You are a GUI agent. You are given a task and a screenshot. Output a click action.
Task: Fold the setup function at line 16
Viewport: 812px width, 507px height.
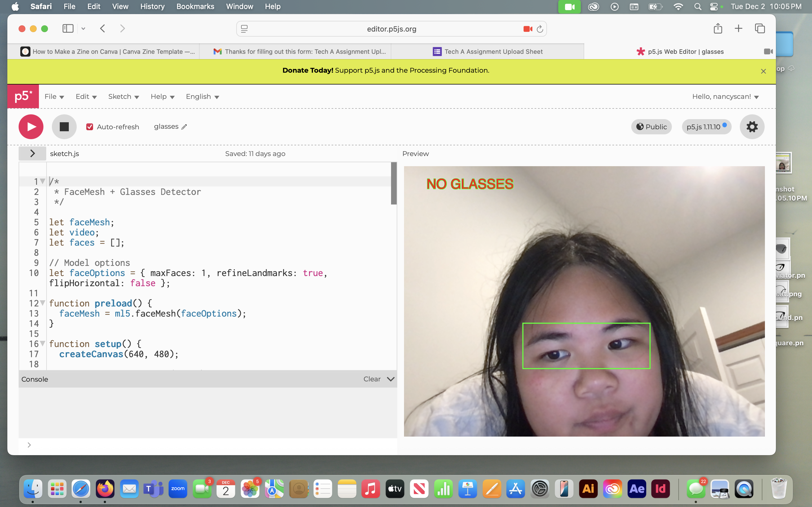[x=43, y=343]
